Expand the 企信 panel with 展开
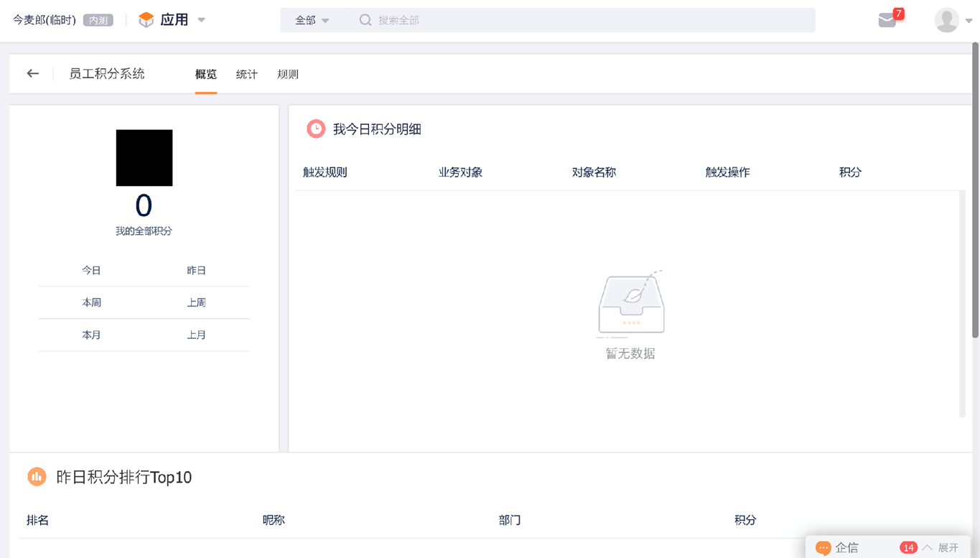980x558 pixels. click(x=941, y=547)
